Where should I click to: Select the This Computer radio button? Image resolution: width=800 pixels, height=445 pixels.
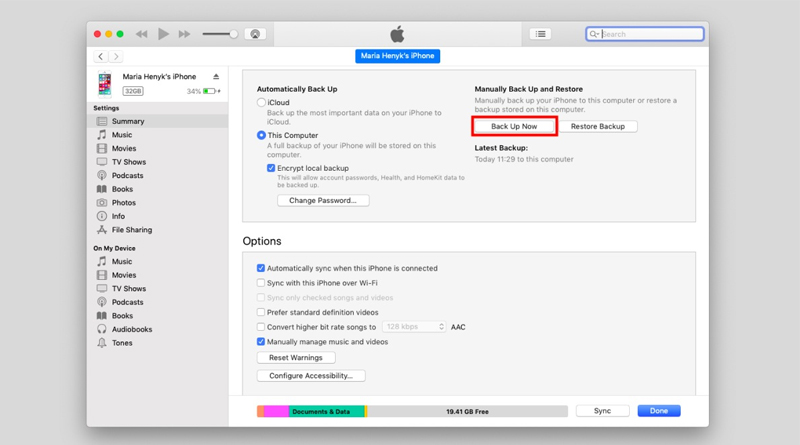(x=261, y=135)
